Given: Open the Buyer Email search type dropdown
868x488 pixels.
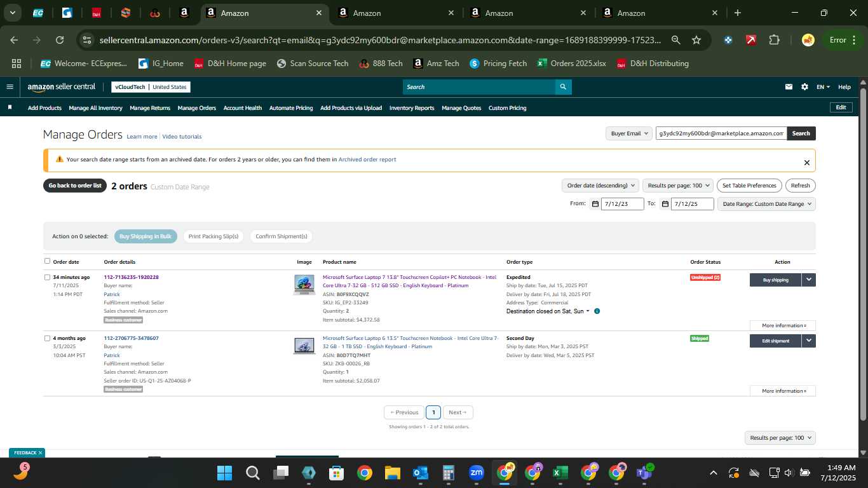Looking at the screenshot, I should (x=629, y=133).
